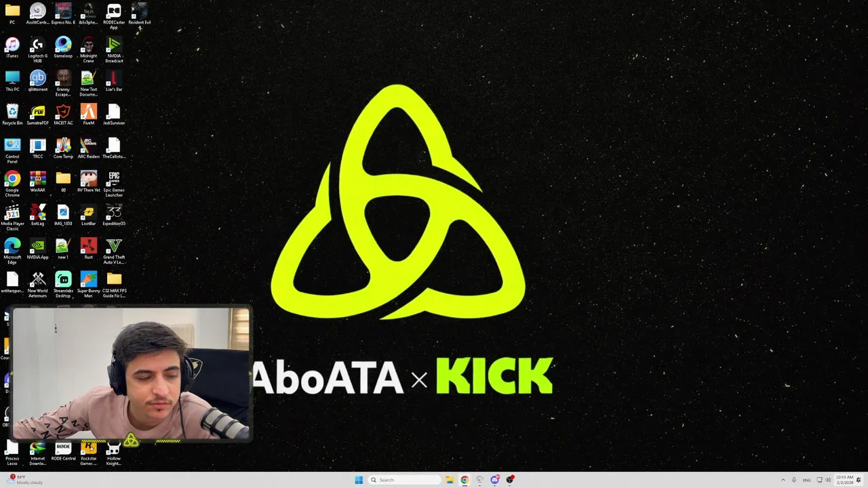Switch to Chrome on the taskbar
The width and height of the screenshot is (868, 488).
(x=465, y=480)
